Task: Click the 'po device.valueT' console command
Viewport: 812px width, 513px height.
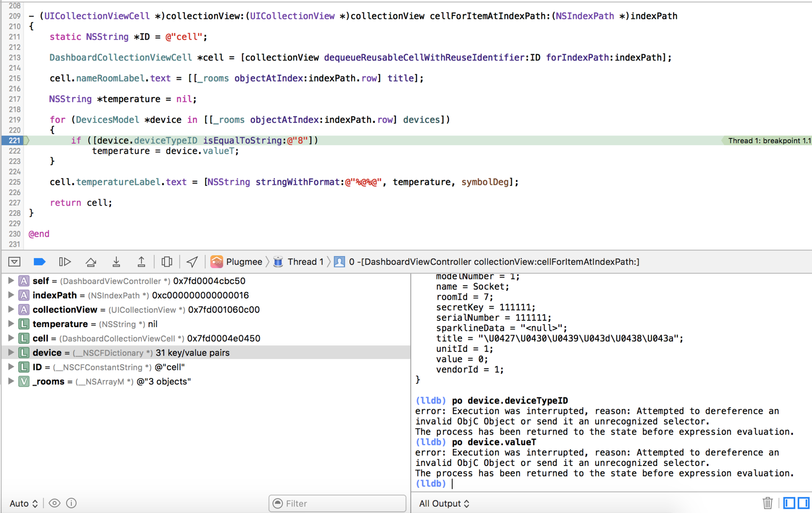Action: (494, 442)
